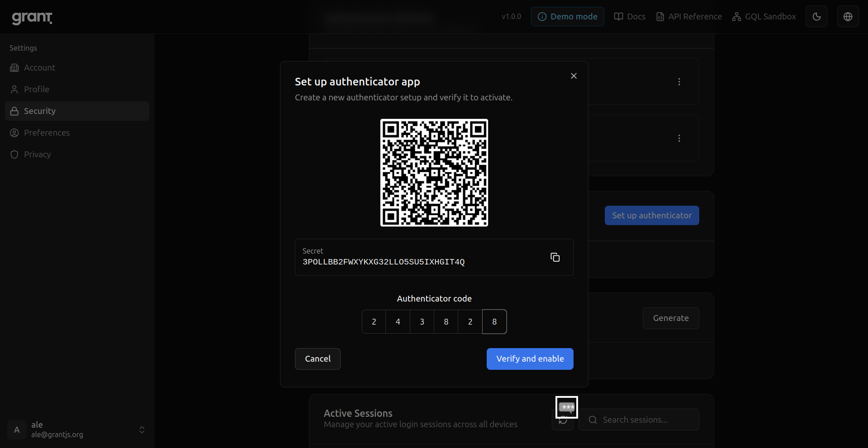This screenshot has height=448, width=868.
Task: Close the authenticator setup dialog
Action: 574,76
